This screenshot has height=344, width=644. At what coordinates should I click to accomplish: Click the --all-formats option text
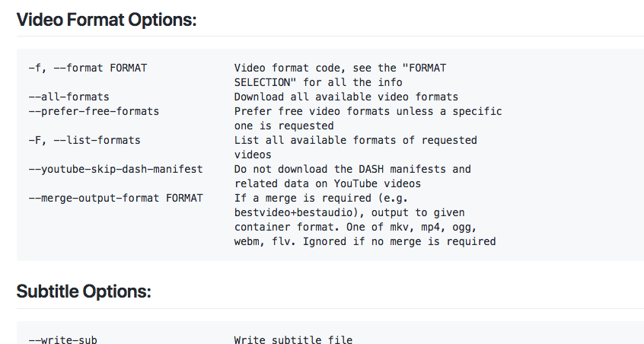[69, 97]
